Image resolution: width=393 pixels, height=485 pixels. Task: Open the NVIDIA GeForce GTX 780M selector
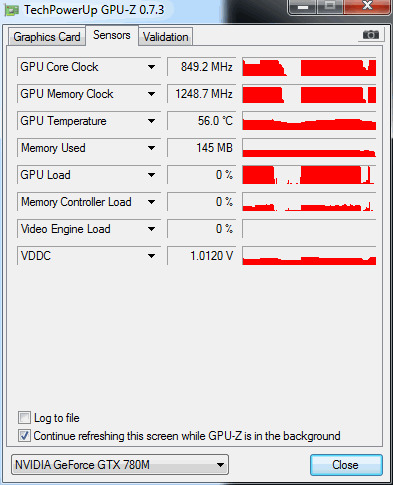tap(120, 465)
